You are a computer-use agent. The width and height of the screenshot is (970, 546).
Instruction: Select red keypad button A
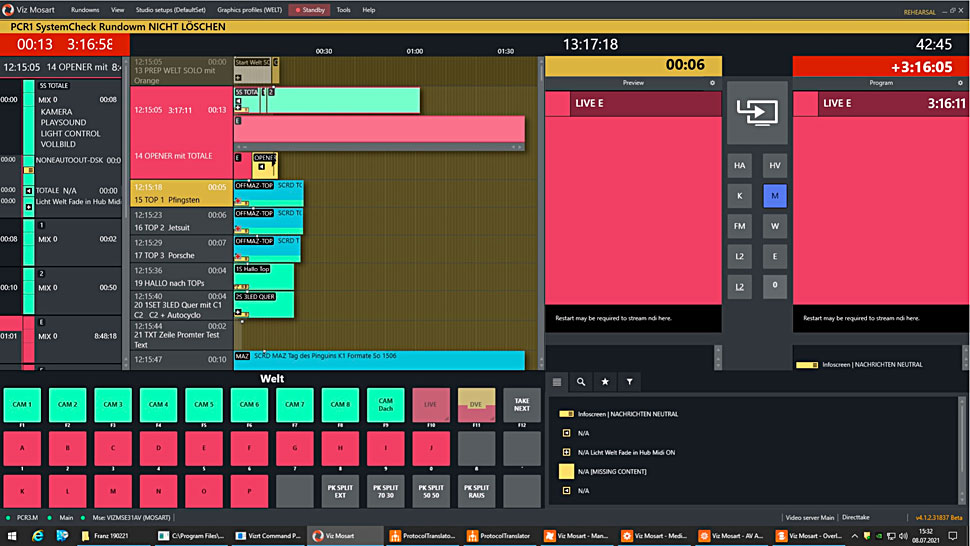pyautogui.click(x=22, y=448)
